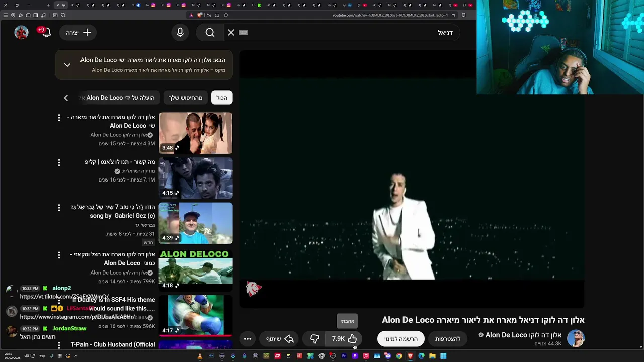Open the notifications bell with 9+ badge
The image size is (644, 362).
pos(45,33)
